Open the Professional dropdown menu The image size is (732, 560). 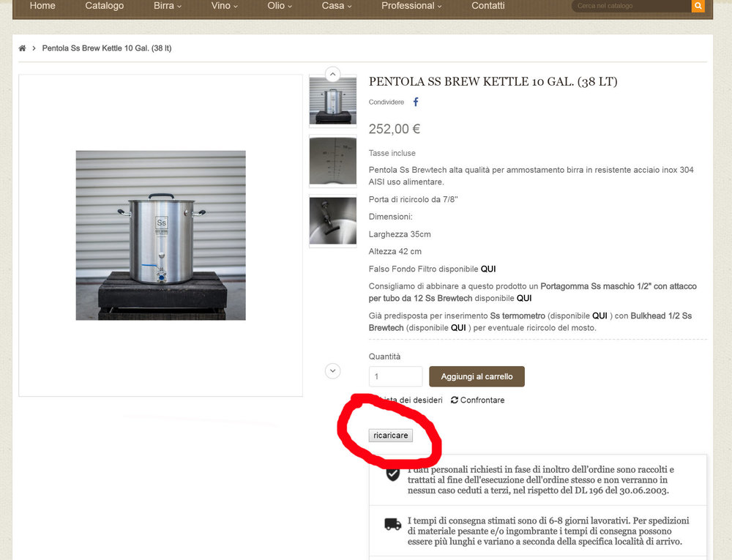pyautogui.click(x=411, y=6)
